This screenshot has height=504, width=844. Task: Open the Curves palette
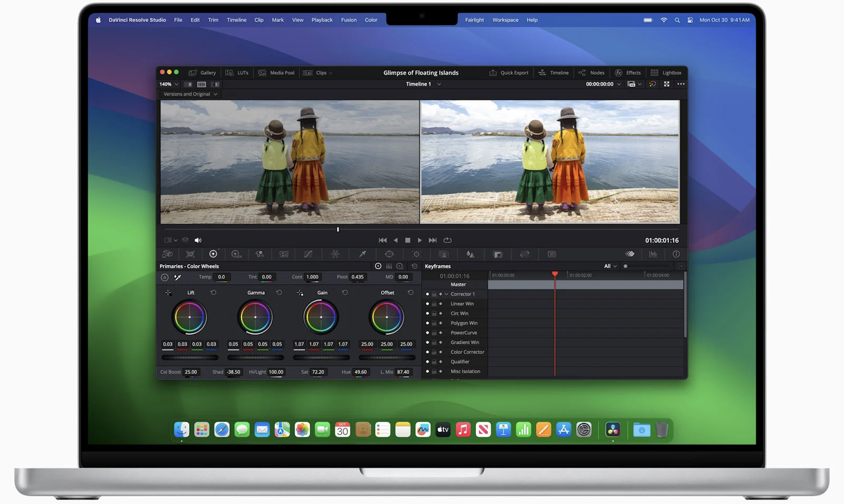point(308,254)
